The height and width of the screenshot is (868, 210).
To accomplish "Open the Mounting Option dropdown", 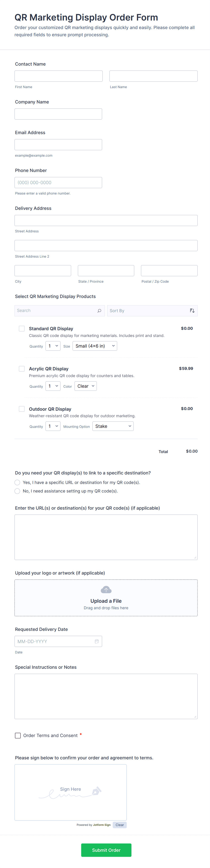I will point(113,426).
